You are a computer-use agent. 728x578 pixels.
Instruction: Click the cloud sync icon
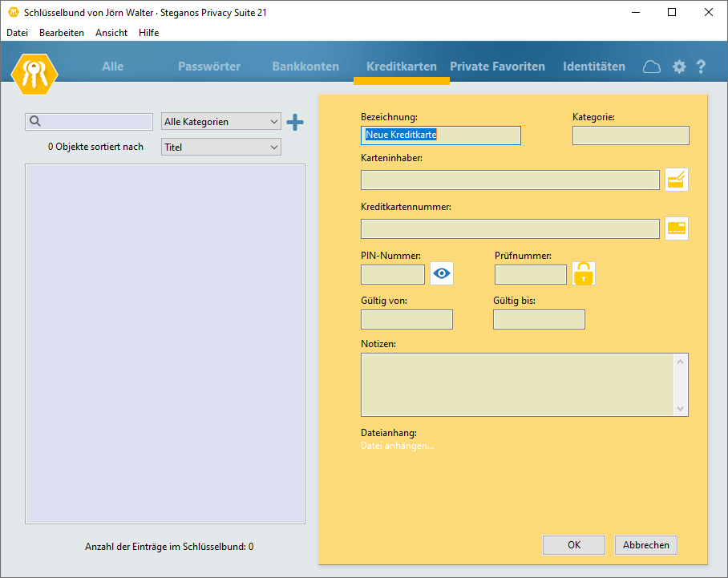(652, 67)
